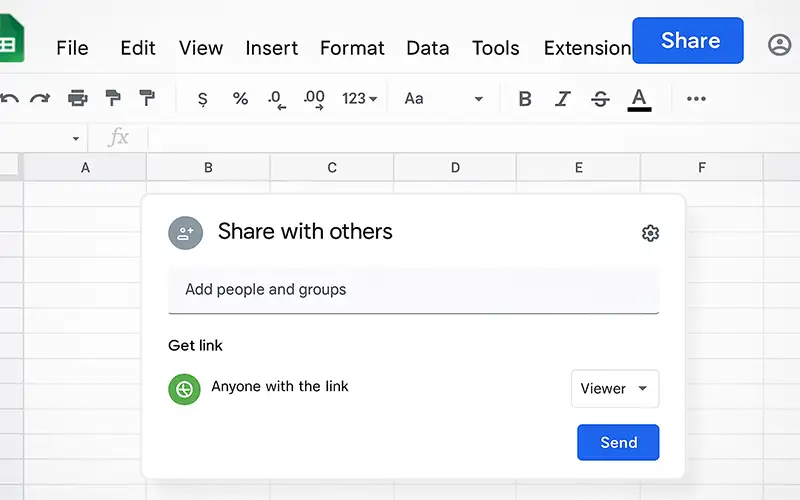Open the Aa font dropdown
Image resolution: width=800 pixels, height=500 pixels.
point(443,98)
